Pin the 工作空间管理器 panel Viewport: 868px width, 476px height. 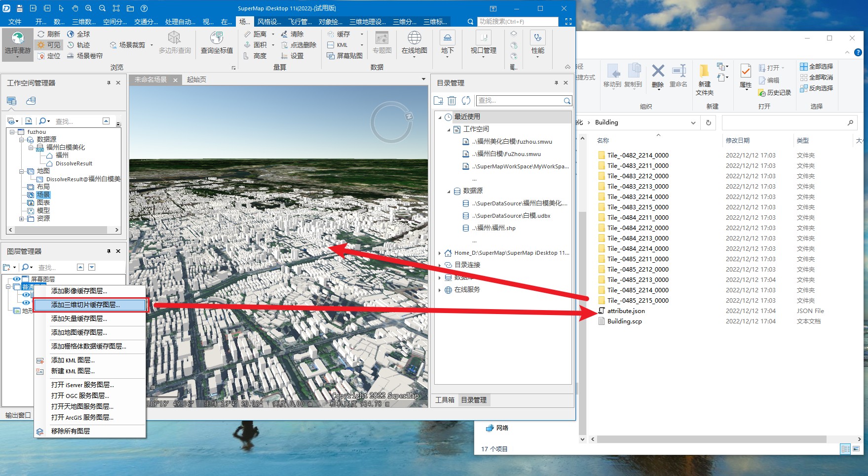pyautogui.click(x=109, y=83)
